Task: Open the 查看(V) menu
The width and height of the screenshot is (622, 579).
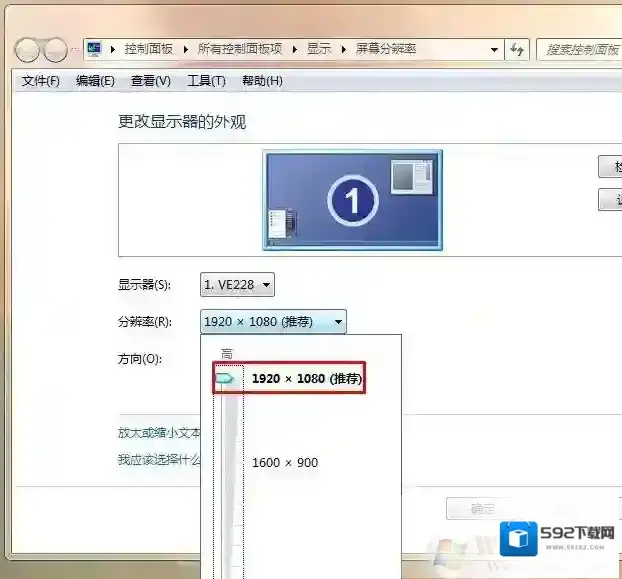Action: (x=151, y=81)
